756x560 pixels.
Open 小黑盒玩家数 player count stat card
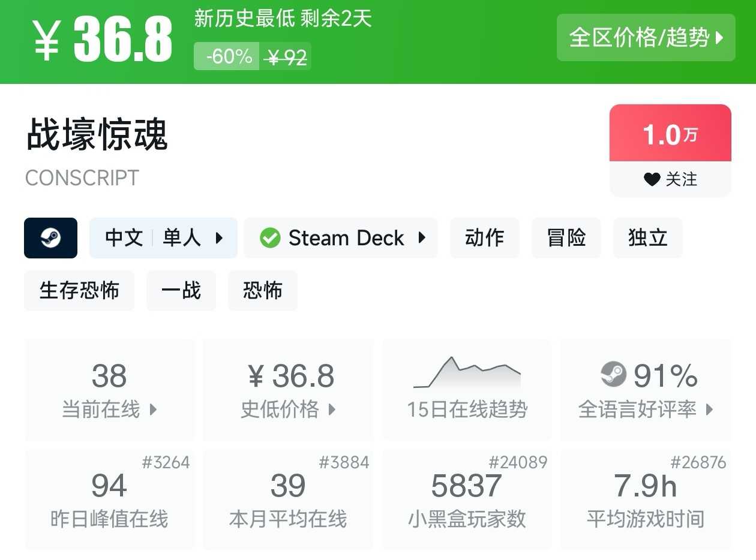[467, 499]
